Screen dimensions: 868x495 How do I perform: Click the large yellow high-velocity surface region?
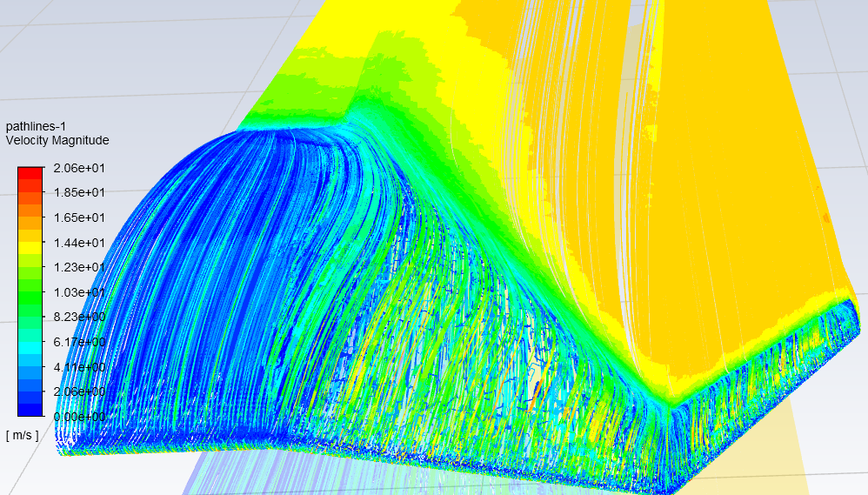pyautogui.click(x=739, y=217)
